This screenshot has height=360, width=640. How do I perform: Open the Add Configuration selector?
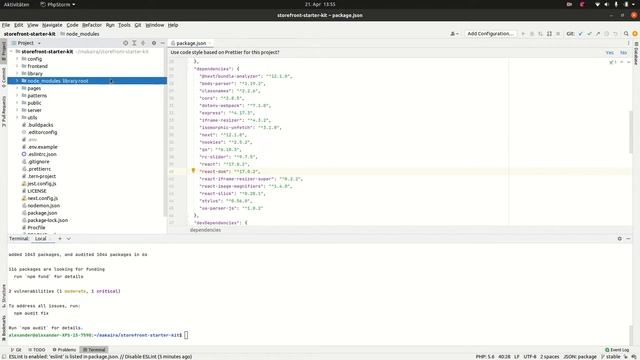tap(490, 34)
